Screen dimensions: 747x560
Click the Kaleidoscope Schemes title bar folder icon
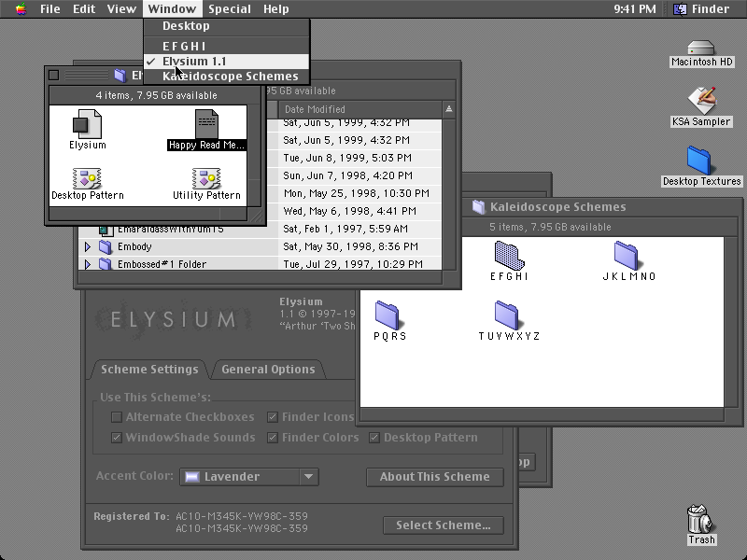pos(478,206)
